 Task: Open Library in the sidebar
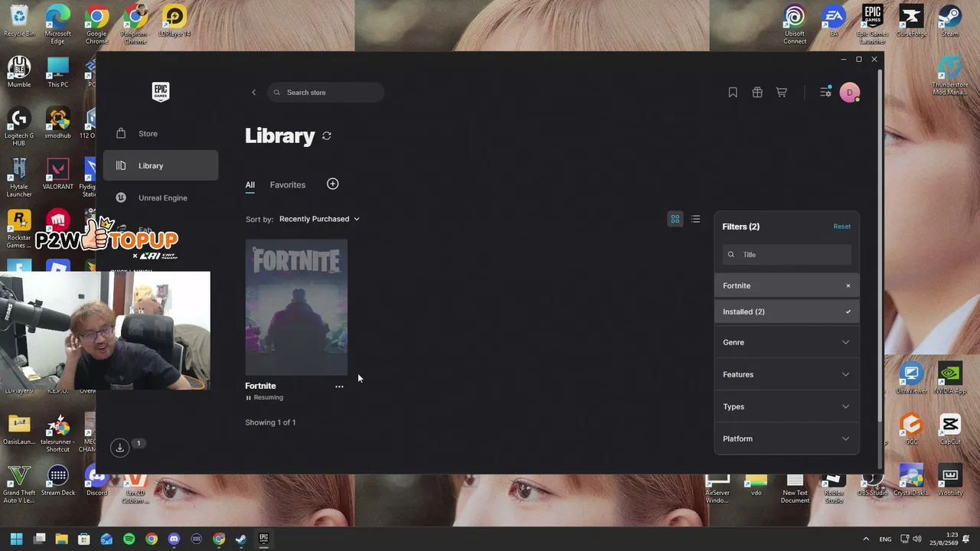pyautogui.click(x=161, y=165)
